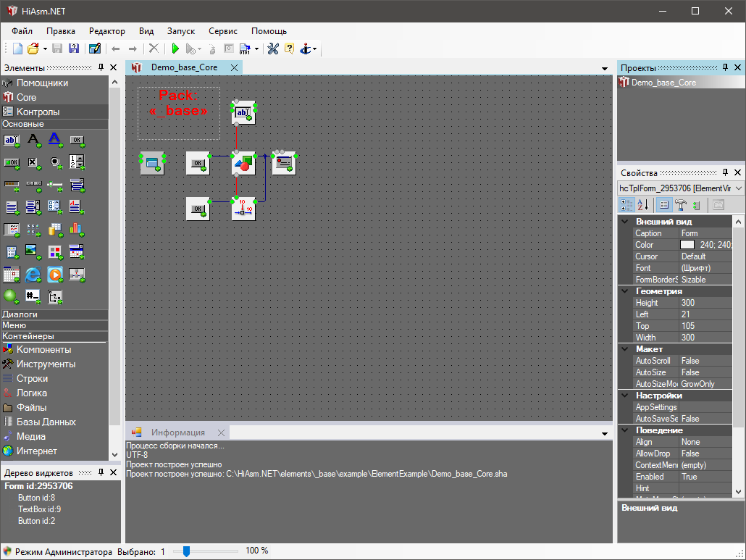Pick the checkbox control from the palette
Screen dimensions: 746x560
(x=33, y=162)
